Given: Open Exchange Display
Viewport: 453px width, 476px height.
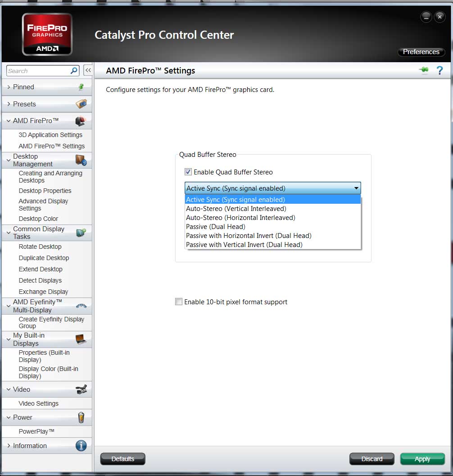Looking at the screenshot, I should (x=43, y=292).
